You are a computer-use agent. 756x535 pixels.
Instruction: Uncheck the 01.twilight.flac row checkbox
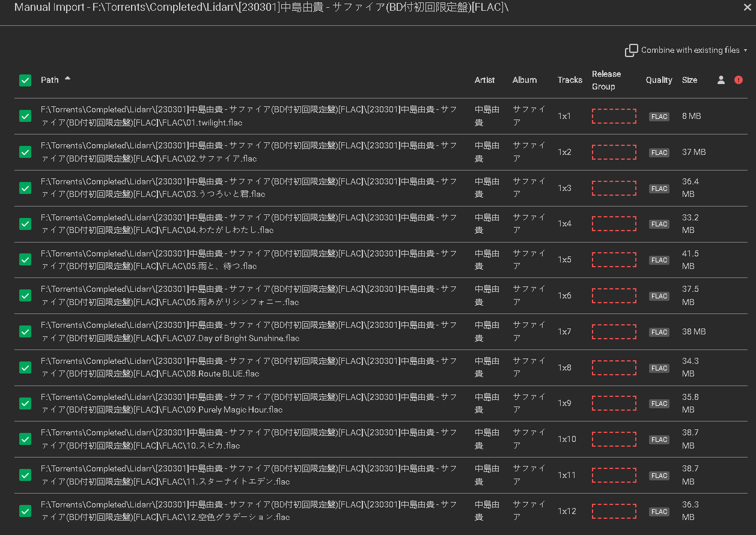pos(25,116)
